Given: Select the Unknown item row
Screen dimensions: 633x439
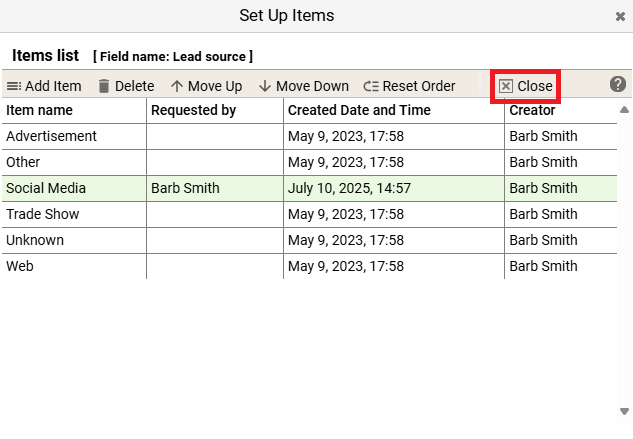Looking at the screenshot, I should (x=309, y=240).
